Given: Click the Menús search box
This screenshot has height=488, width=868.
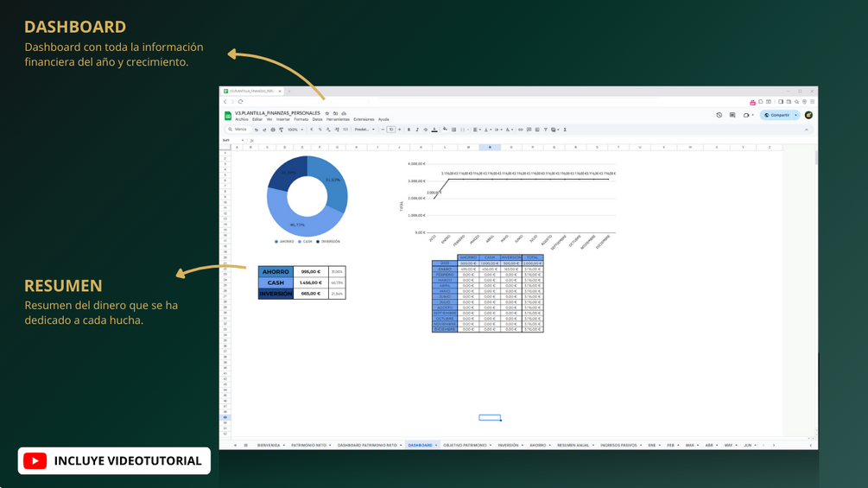Looking at the screenshot, I should point(238,130).
